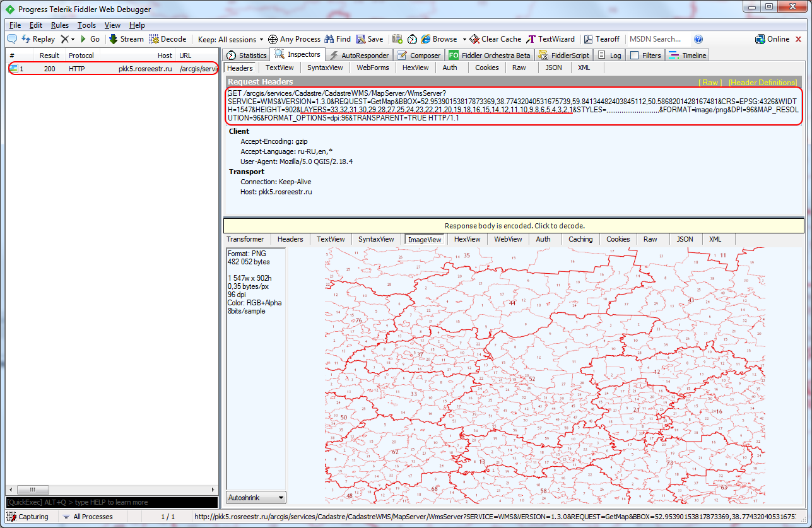
Task: Open Find sessions binoculars button
Action: pyautogui.click(x=338, y=39)
